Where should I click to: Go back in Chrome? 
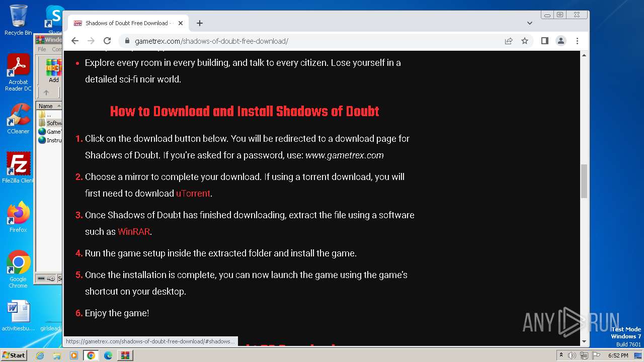pyautogui.click(x=75, y=41)
